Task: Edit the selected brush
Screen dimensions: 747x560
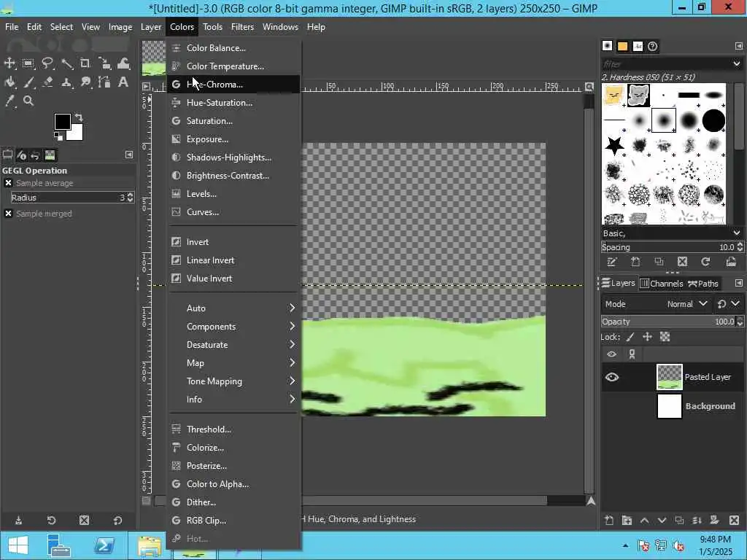Action: pyautogui.click(x=612, y=262)
